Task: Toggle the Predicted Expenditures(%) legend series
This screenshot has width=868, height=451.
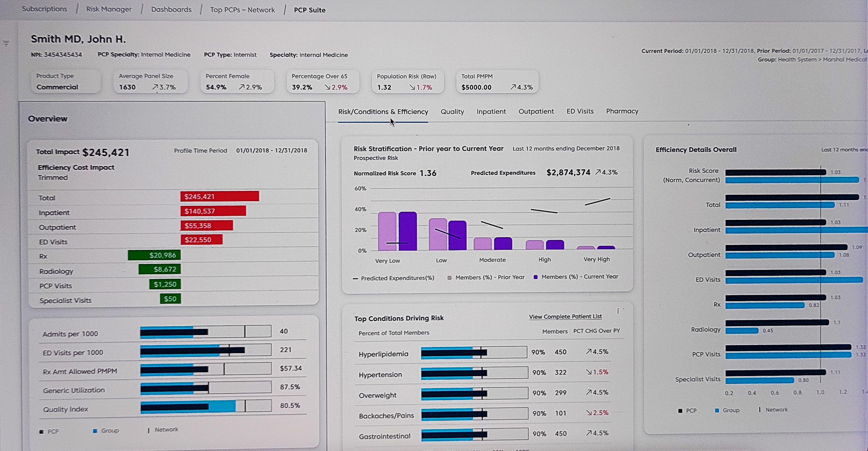Action: click(x=393, y=278)
